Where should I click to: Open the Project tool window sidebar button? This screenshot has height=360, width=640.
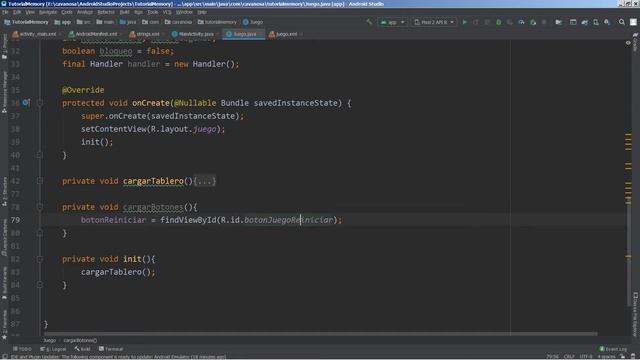4,47
